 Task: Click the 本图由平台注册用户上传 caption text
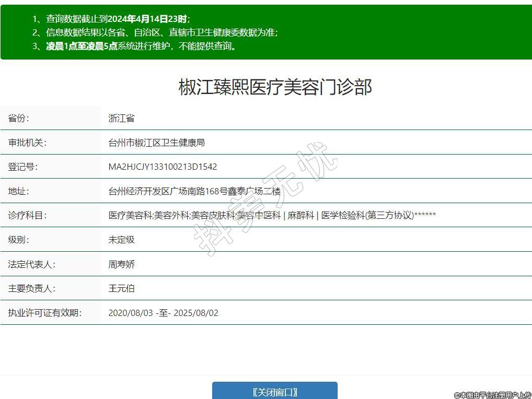(492, 395)
